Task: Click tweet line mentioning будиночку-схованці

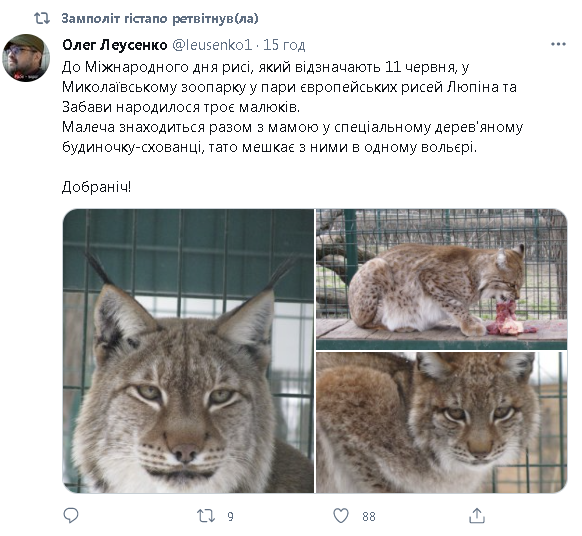Action: (x=269, y=147)
